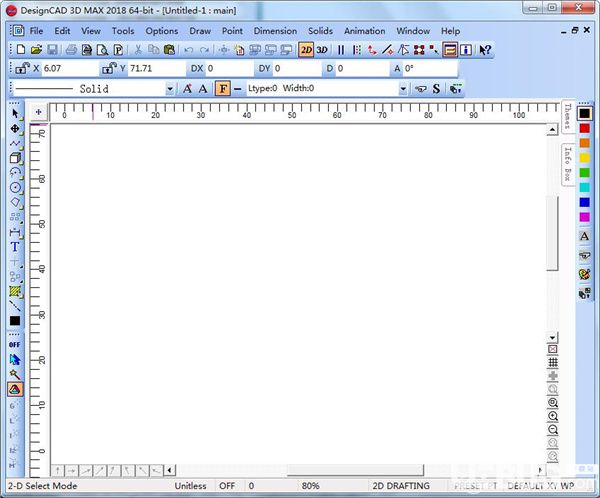
Task: Toggle the X coordinate lock
Action: point(23,68)
